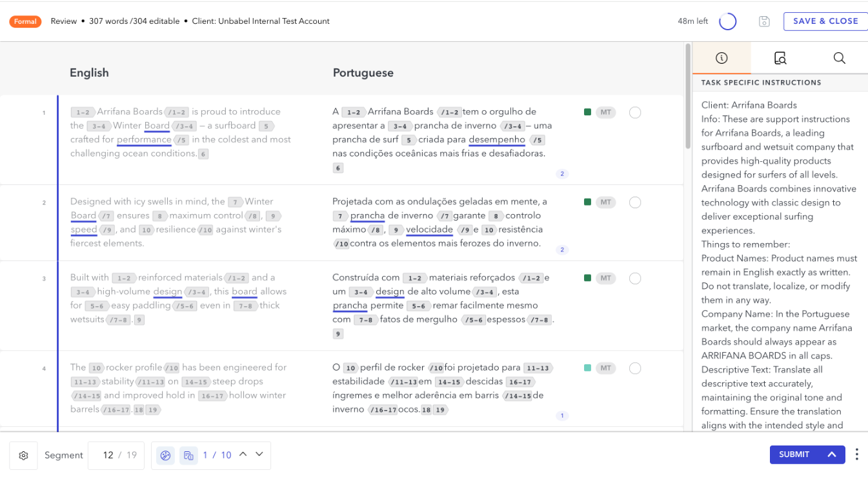
Task: Click the save draft icon near the timer
Action: pos(764,21)
